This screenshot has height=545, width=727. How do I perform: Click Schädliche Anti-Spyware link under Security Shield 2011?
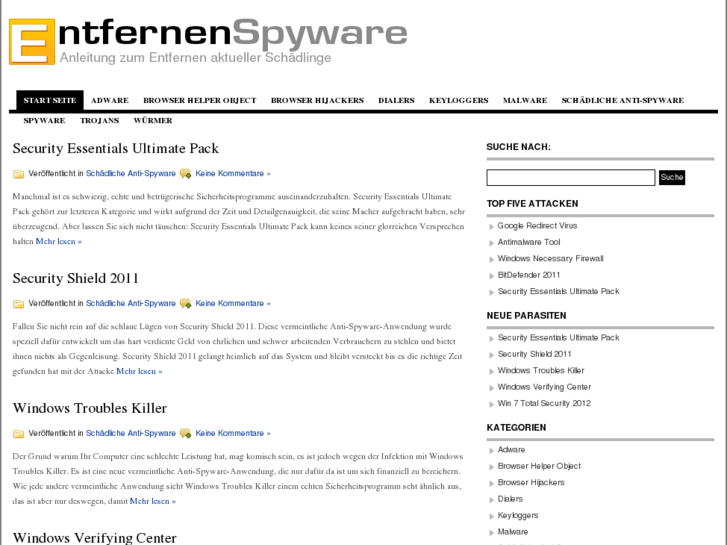[x=131, y=303]
